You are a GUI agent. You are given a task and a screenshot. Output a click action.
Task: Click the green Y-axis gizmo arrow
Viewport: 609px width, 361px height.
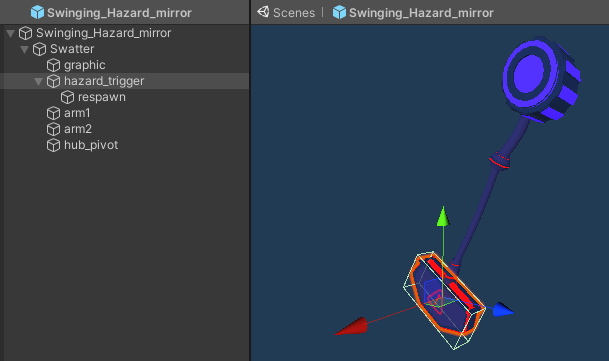[x=443, y=216]
